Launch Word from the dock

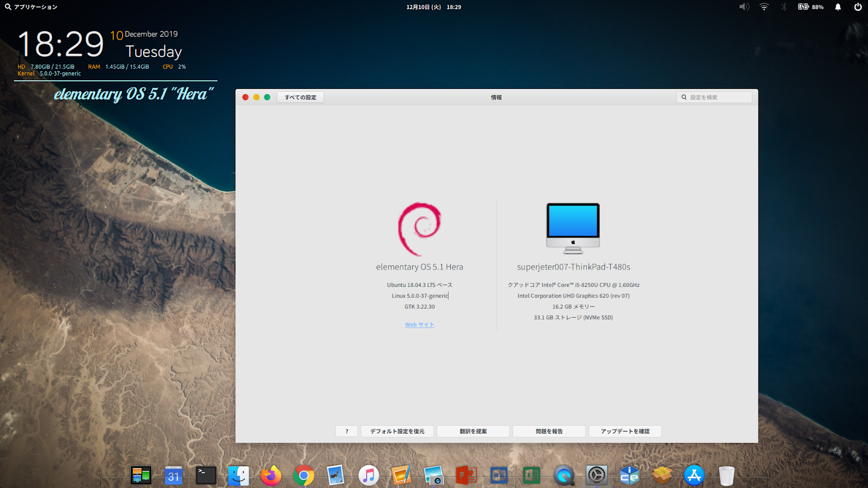[499, 476]
